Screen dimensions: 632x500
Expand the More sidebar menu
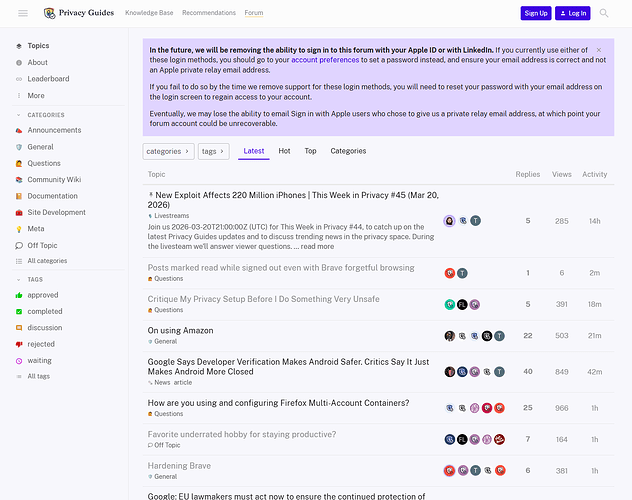(x=36, y=95)
